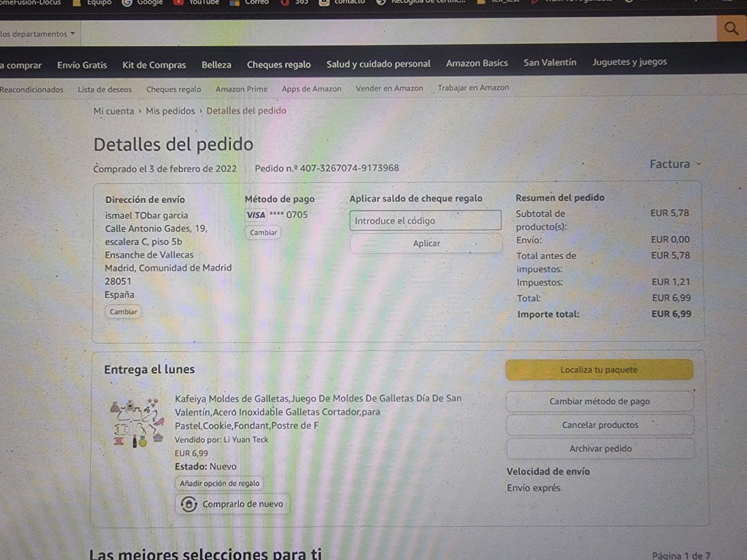Open the Google bookmark in bookmarks bar
The image size is (747, 560).
pyautogui.click(x=142, y=2)
